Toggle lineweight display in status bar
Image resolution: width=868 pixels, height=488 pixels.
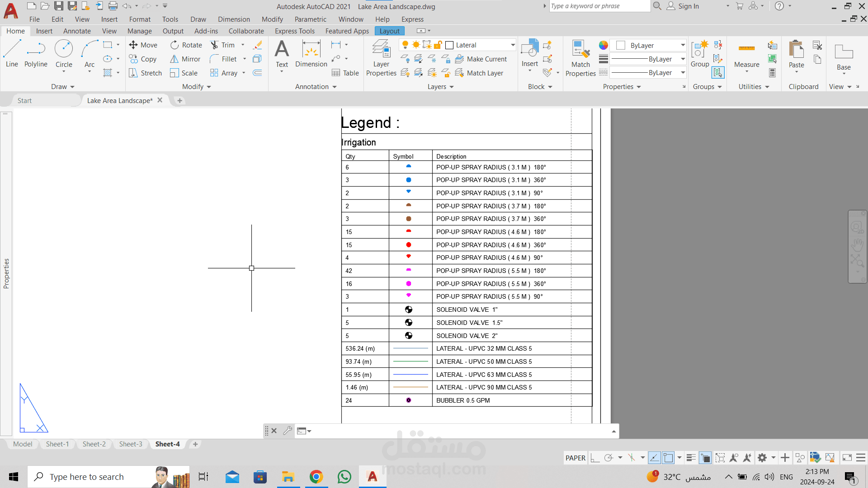[691, 458]
